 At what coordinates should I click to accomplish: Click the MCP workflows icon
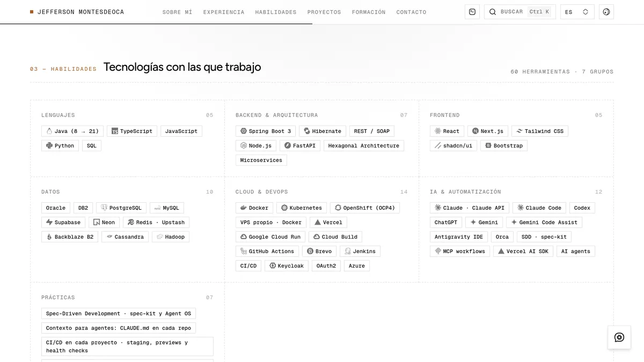438,251
